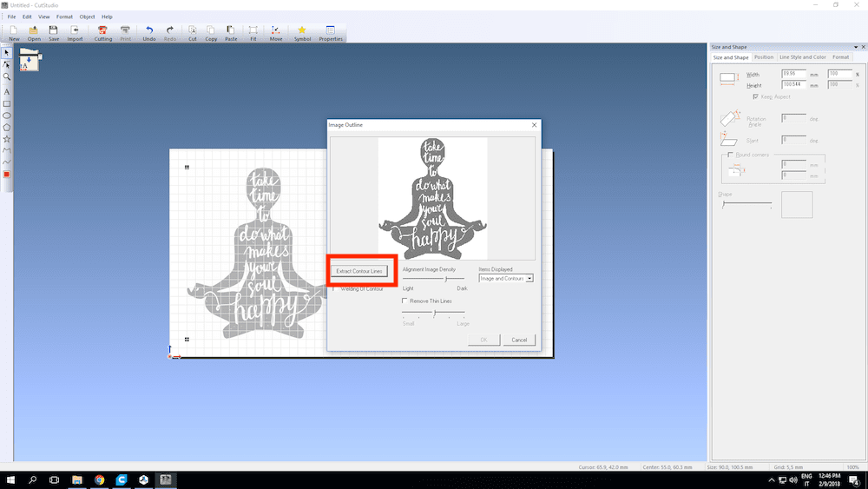The image size is (868, 489).
Task: Toggle the Welding Of Contour checkbox
Action: tap(334, 288)
